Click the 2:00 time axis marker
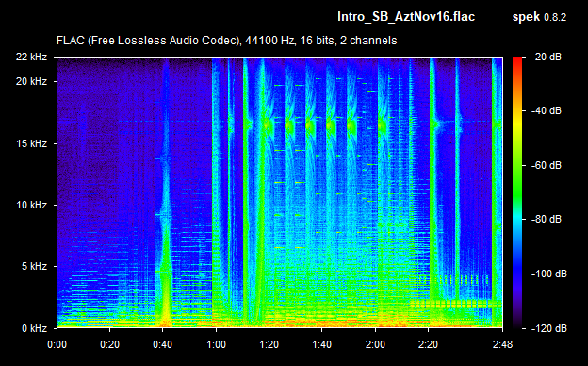 click(375, 344)
